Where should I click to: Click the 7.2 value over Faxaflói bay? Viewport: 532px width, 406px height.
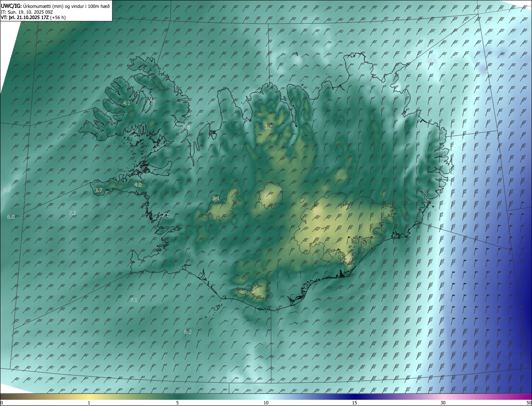tap(72, 213)
